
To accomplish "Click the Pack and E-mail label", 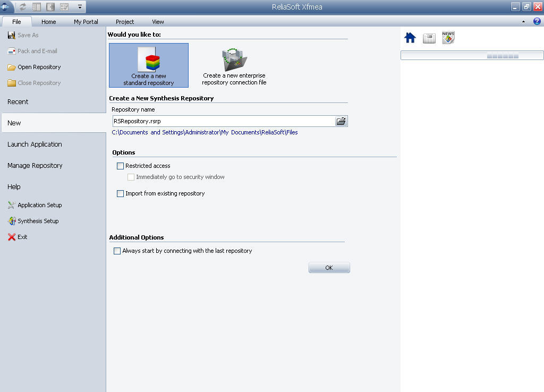I will click(x=38, y=51).
